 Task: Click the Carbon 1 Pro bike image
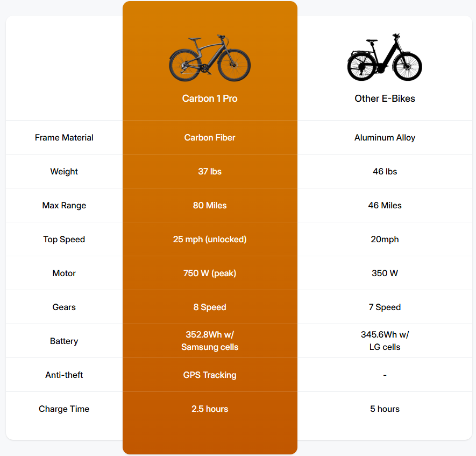[210, 58]
